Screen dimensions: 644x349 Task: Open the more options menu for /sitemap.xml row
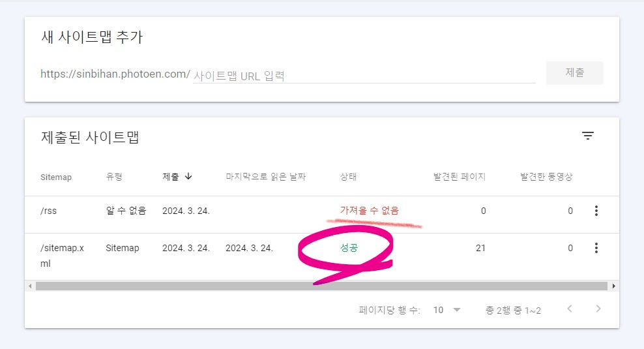pos(596,248)
